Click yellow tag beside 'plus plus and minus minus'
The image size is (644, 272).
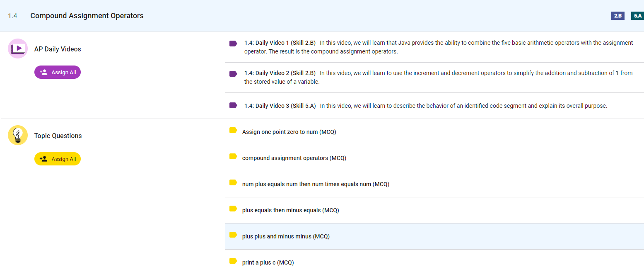pyautogui.click(x=233, y=235)
